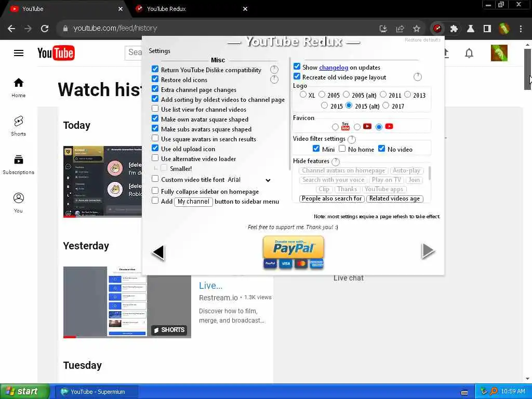Open Shorts in YouTube sidebar
Viewport: 532px width, 399px height.
pyautogui.click(x=18, y=126)
